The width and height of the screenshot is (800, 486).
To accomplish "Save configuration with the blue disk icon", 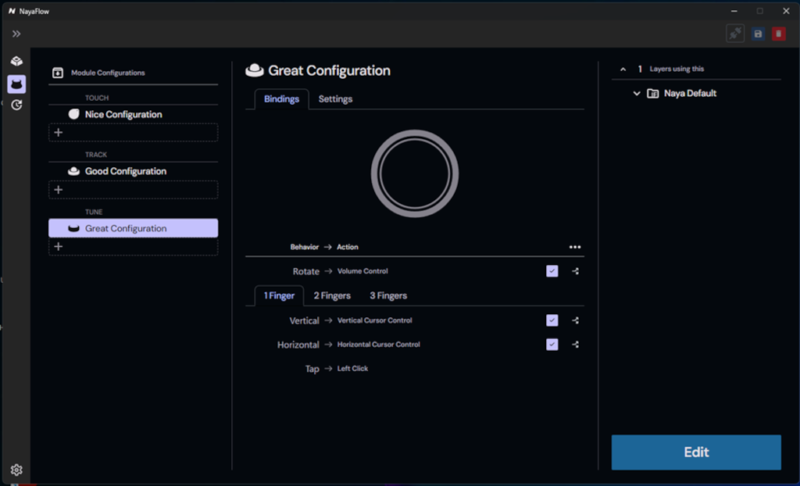I will [x=758, y=34].
